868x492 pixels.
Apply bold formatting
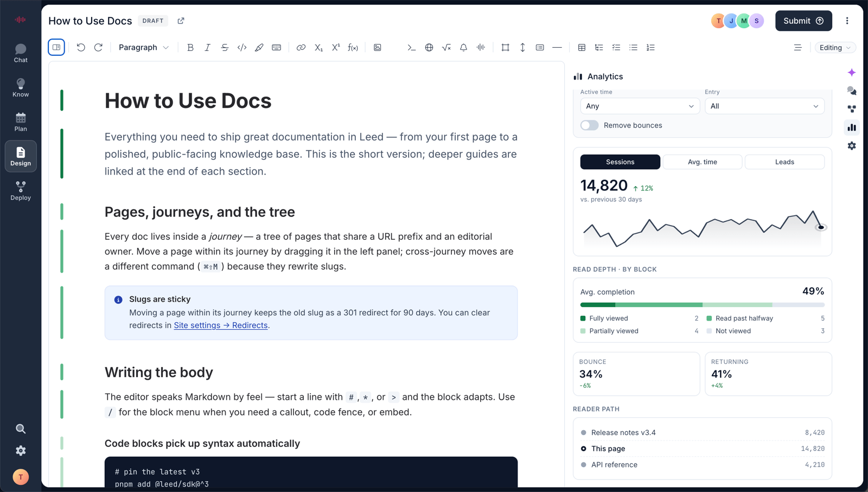(190, 47)
